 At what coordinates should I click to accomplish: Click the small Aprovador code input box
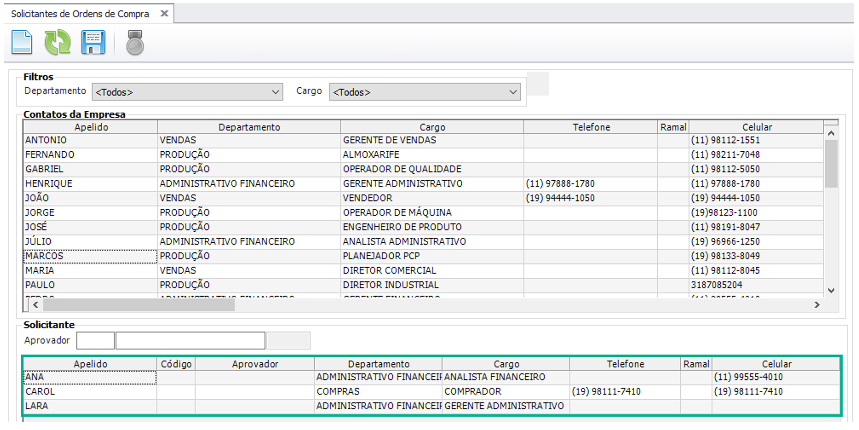click(96, 340)
